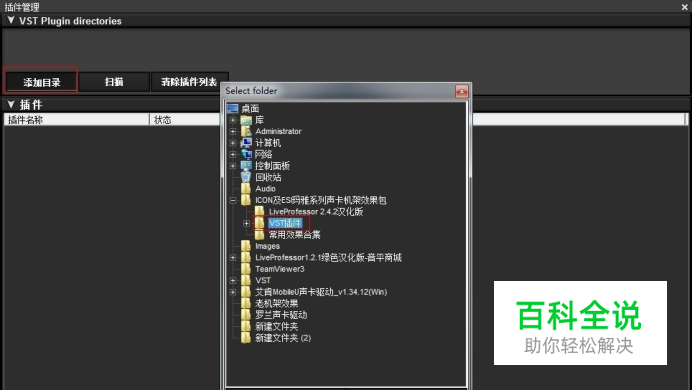Viewport: 692px width, 390px height.
Task: Expand the LiveProfessor1.2.1绿色汉化版 node
Action: (x=233, y=258)
